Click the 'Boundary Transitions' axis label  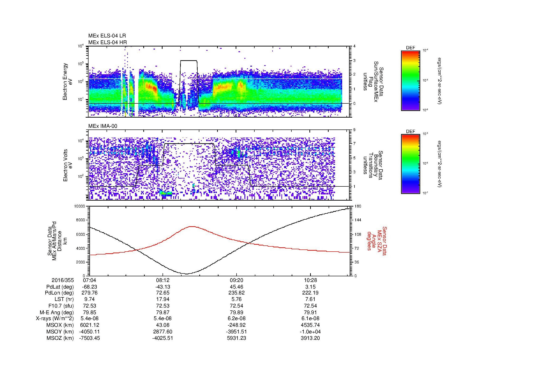pyautogui.click(x=373, y=166)
